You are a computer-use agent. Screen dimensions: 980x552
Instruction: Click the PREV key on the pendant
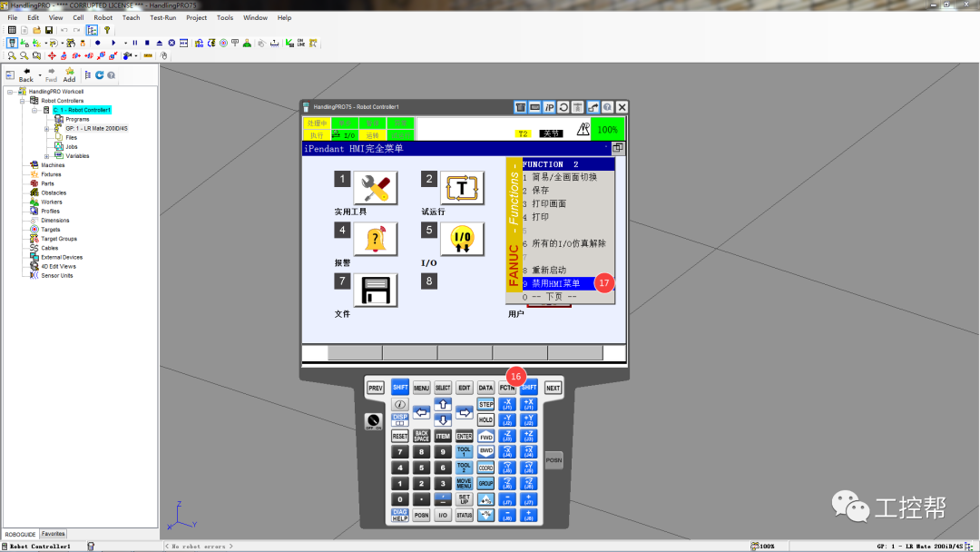click(376, 389)
